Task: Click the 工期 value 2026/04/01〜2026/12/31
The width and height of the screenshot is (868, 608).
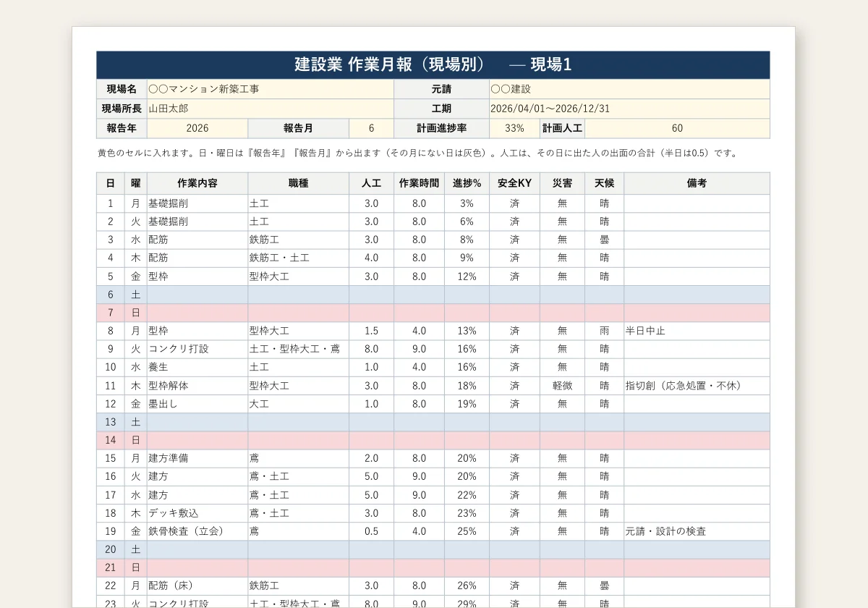Action: click(x=629, y=109)
